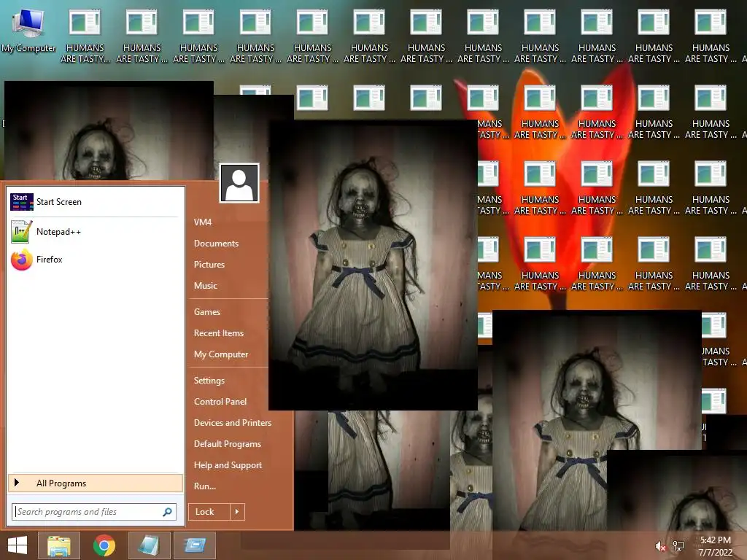Switch to the notepad window on the taskbar

tap(149, 545)
